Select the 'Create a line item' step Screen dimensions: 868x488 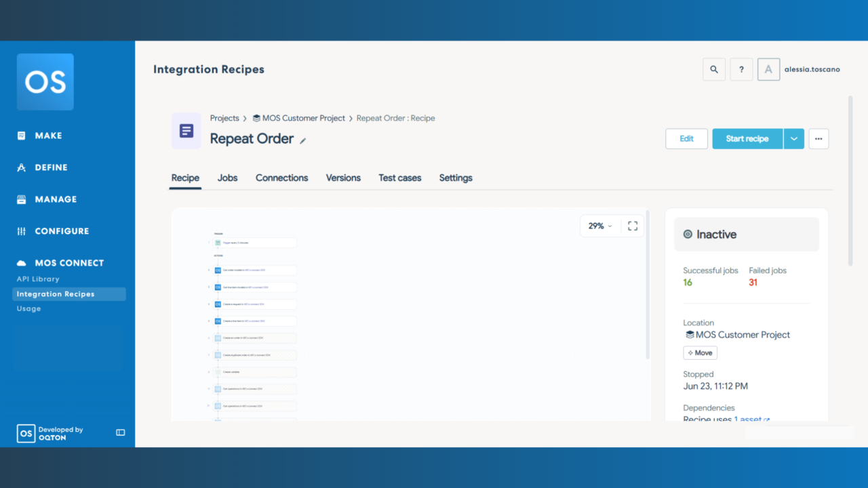(255, 321)
